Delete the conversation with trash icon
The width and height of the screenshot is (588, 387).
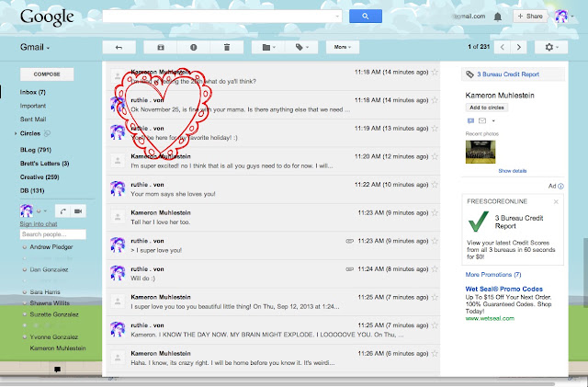(227, 47)
